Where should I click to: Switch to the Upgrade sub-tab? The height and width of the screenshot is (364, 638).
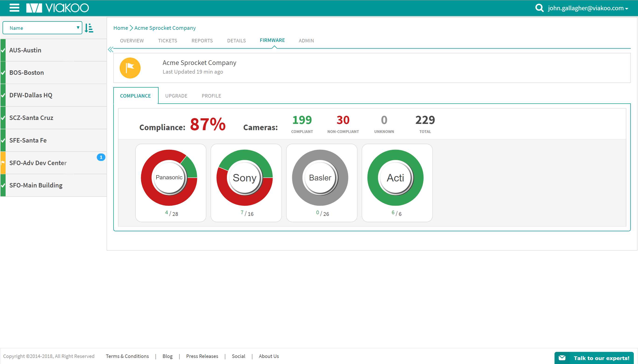(x=176, y=96)
